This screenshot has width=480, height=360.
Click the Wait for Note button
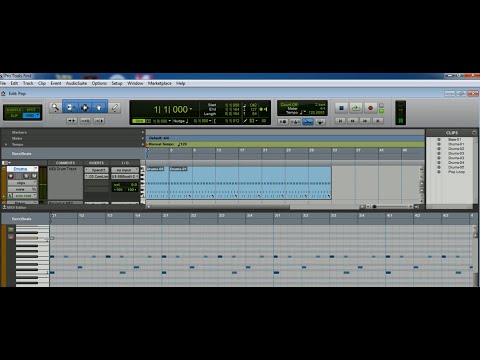pos(283,122)
